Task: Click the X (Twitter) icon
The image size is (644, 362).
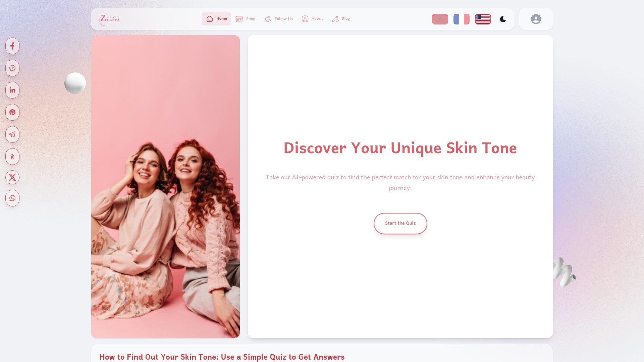Action: (12, 177)
